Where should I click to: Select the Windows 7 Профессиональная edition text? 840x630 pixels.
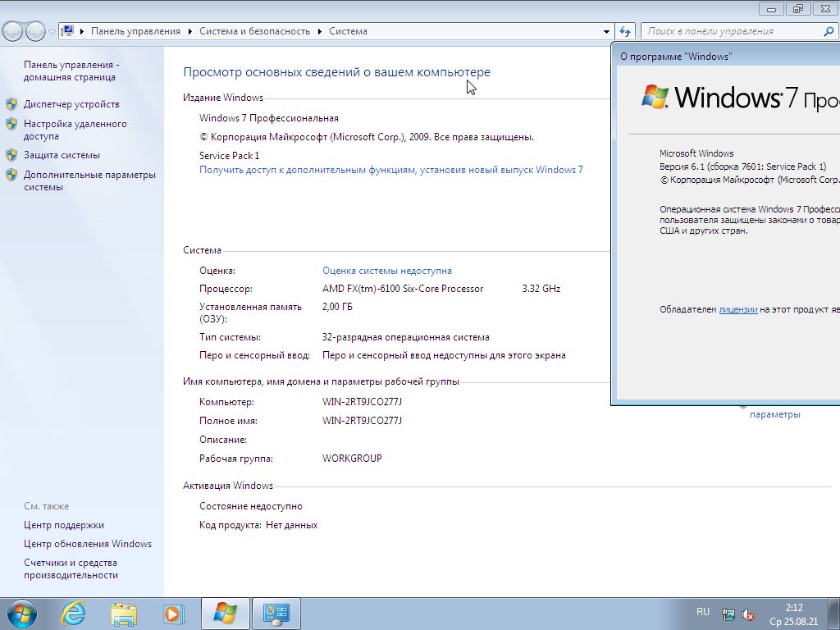point(269,118)
